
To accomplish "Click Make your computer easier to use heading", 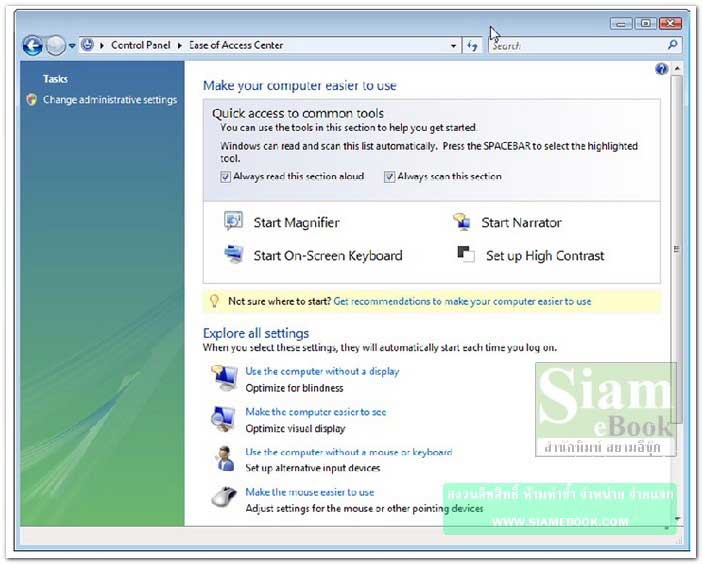I will pyautogui.click(x=300, y=85).
